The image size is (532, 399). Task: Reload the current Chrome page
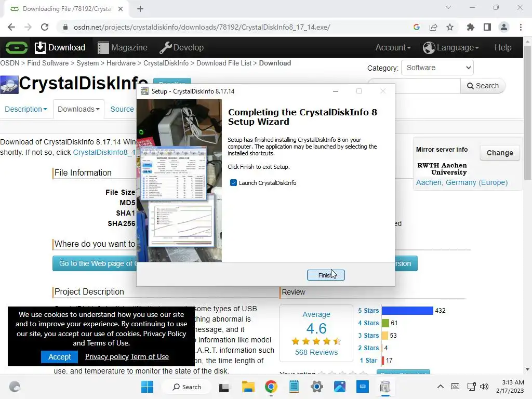click(x=45, y=27)
